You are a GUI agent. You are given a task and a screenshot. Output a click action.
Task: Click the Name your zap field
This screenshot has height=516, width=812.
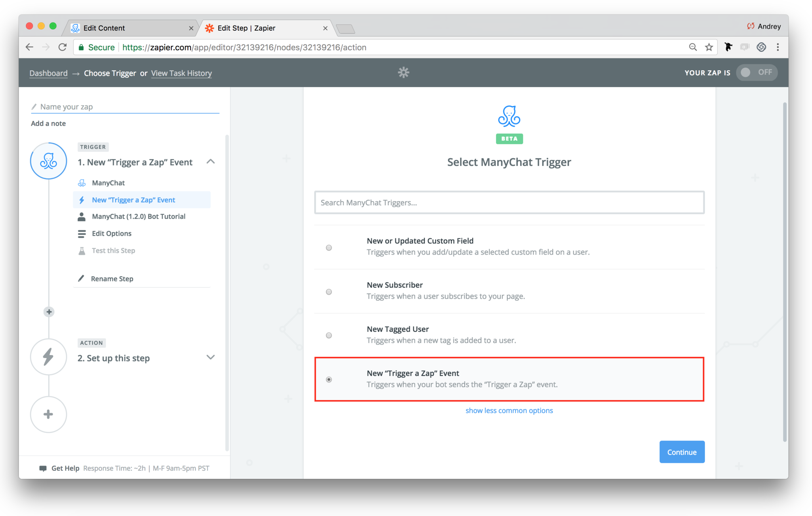click(125, 107)
